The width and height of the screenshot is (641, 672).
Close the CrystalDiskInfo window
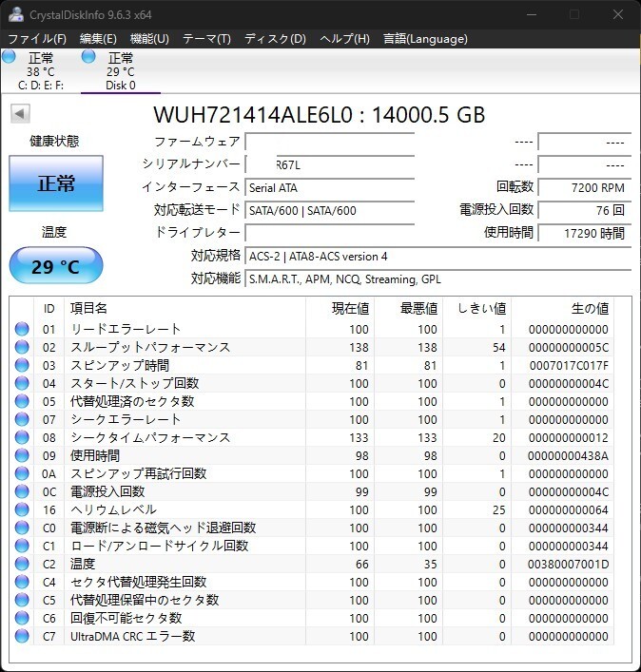click(618, 14)
